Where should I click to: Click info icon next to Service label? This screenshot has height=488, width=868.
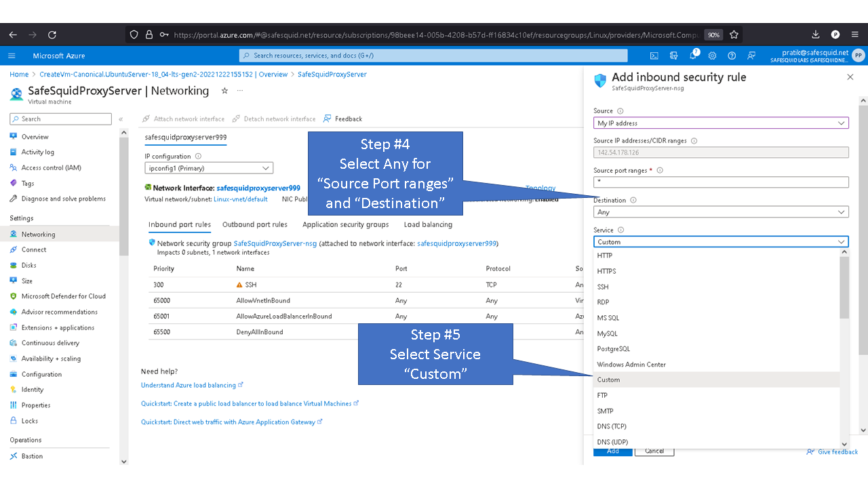(621, 230)
